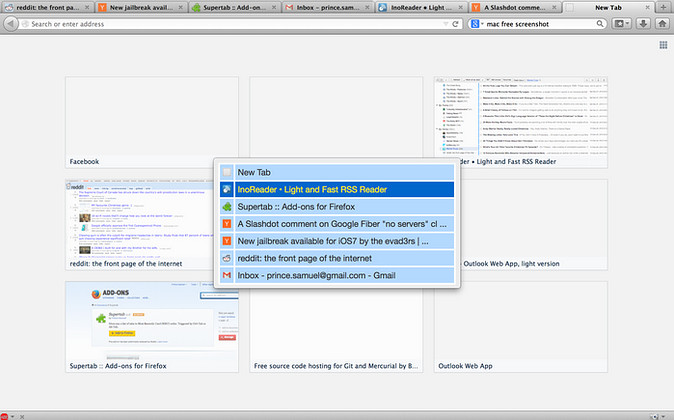Image resolution: width=674 pixels, height=420 pixels.
Task: Reload the page with the refresh icon
Action: pyautogui.click(x=456, y=24)
